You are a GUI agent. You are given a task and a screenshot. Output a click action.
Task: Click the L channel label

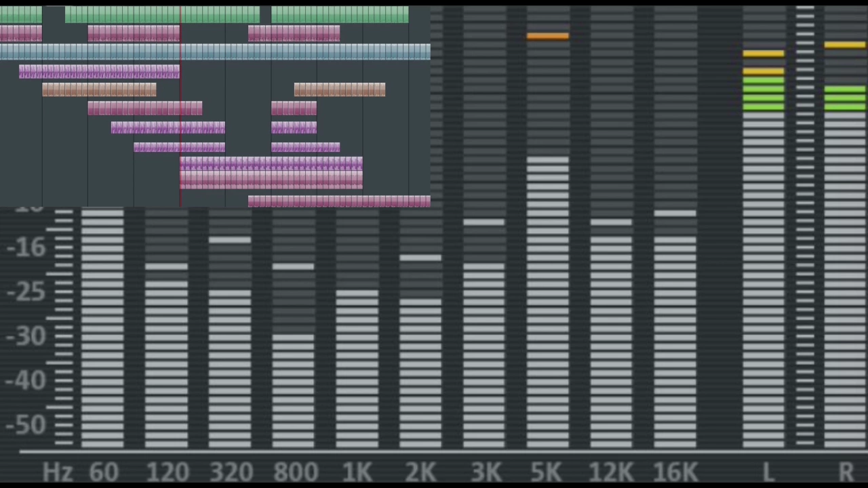(768, 472)
